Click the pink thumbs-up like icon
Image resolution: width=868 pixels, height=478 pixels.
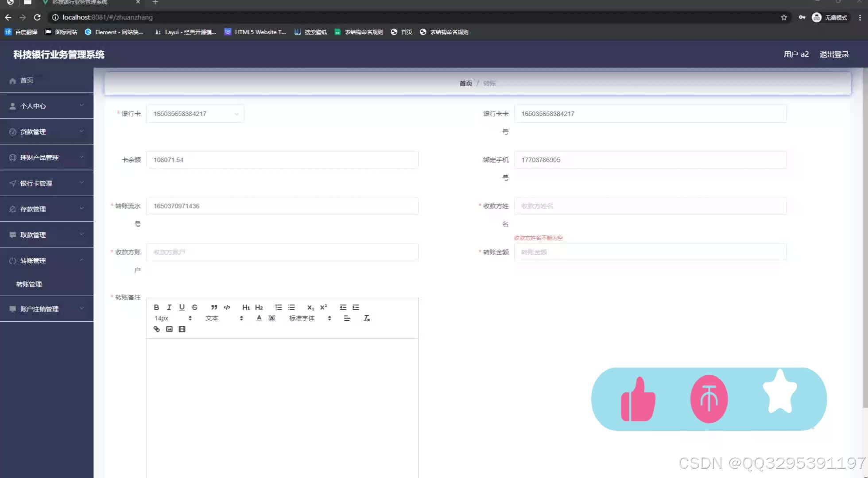tap(638, 399)
